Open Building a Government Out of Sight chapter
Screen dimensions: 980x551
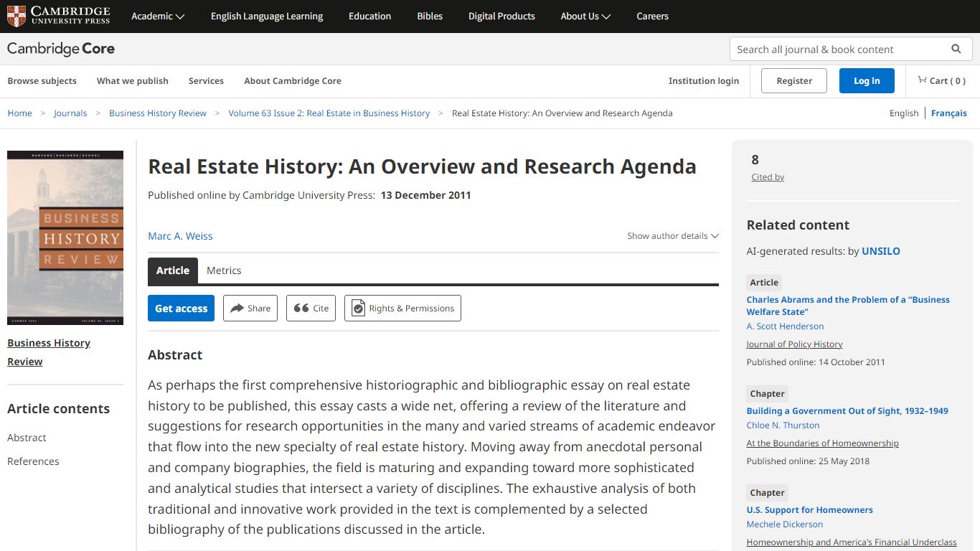tap(847, 411)
